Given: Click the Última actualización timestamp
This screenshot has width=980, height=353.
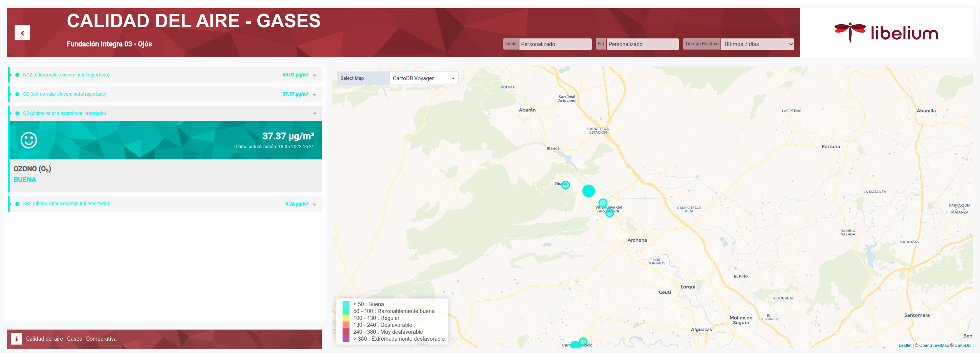Looking at the screenshot, I should coord(274,147).
